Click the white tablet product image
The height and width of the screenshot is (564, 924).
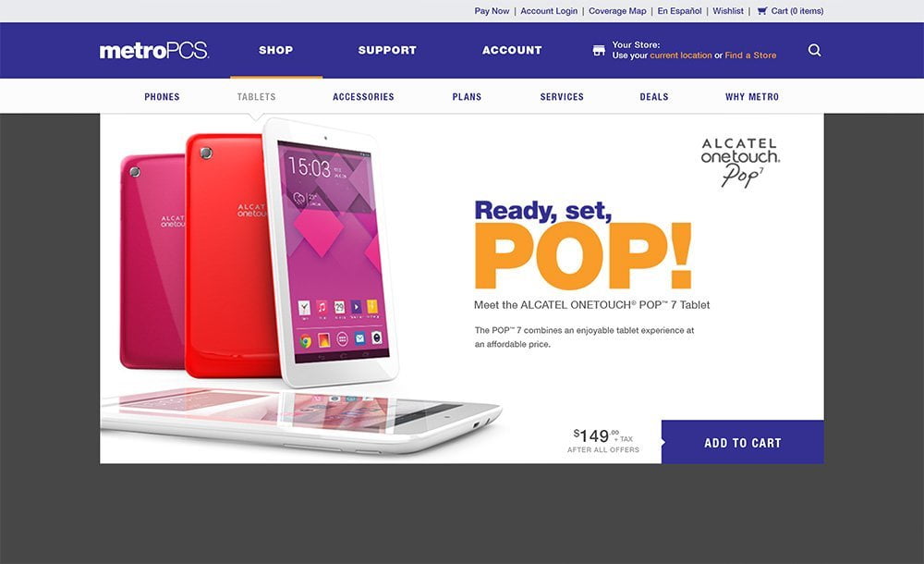pyautogui.click(x=330, y=253)
